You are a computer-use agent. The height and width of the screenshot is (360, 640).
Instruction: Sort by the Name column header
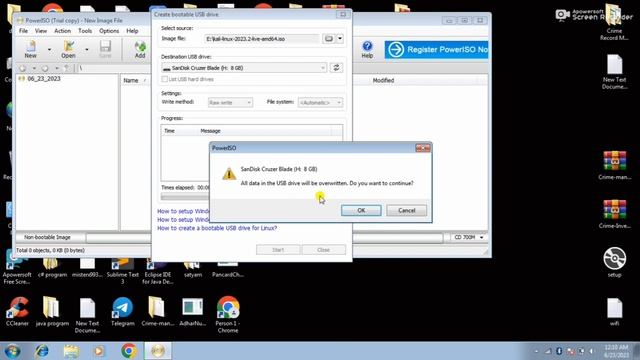(131, 80)
